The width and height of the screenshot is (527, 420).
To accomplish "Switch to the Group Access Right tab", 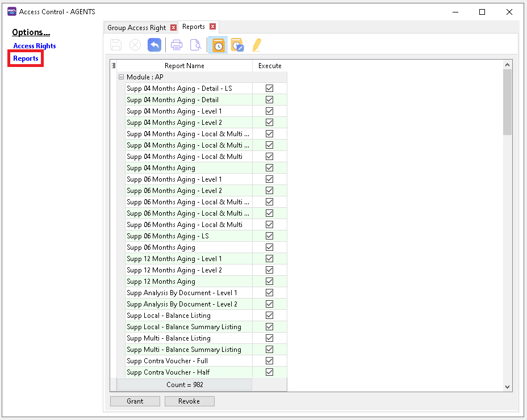I will [x=136, y=27].
